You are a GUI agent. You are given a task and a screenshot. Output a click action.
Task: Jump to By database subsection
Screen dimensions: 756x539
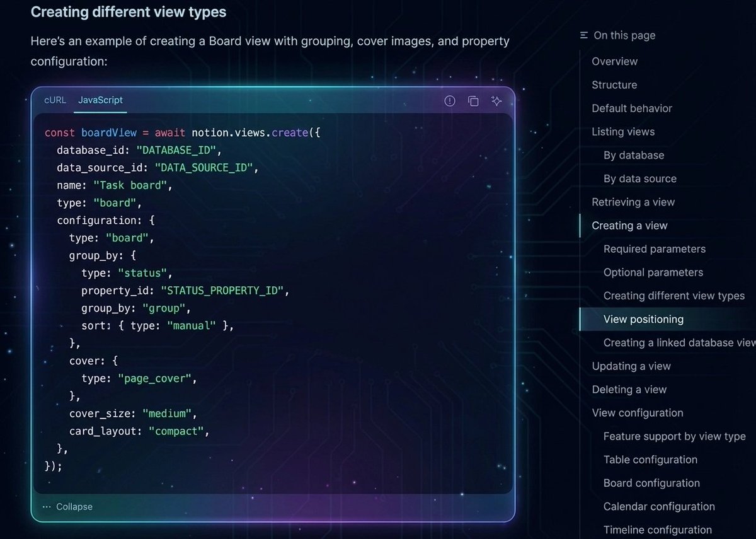(x=634, y=155)
